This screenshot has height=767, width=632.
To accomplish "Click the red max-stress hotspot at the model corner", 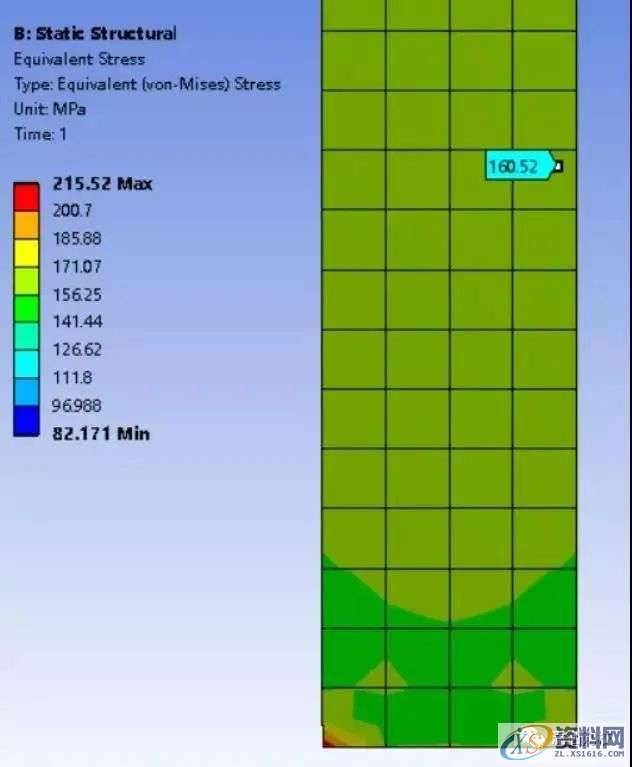I will pyautogui.click(x=328, y=740).
